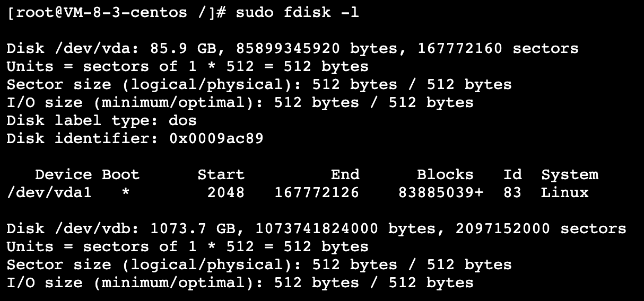The height and width of the screenshot is (301, 644).
Task: Click the 'Blocks' column header
Action: point(445,174)
